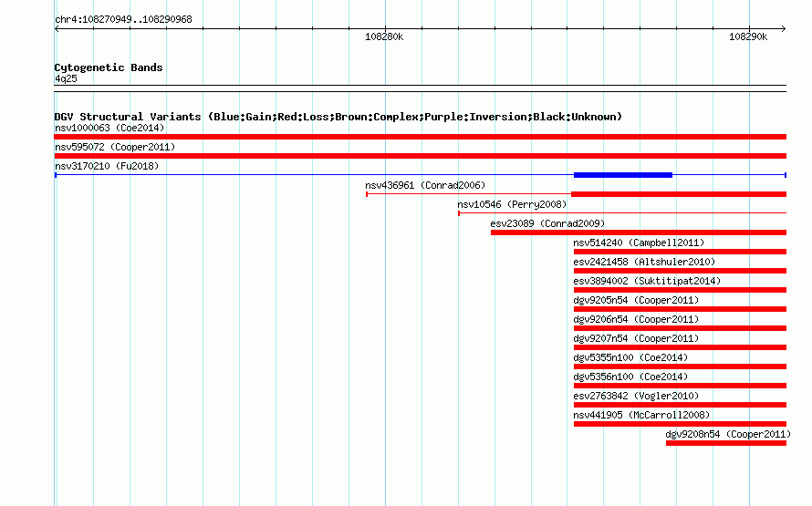
Task: Click the thick blue gain segment of nsv3170210
Action: [x=623, y=175]
